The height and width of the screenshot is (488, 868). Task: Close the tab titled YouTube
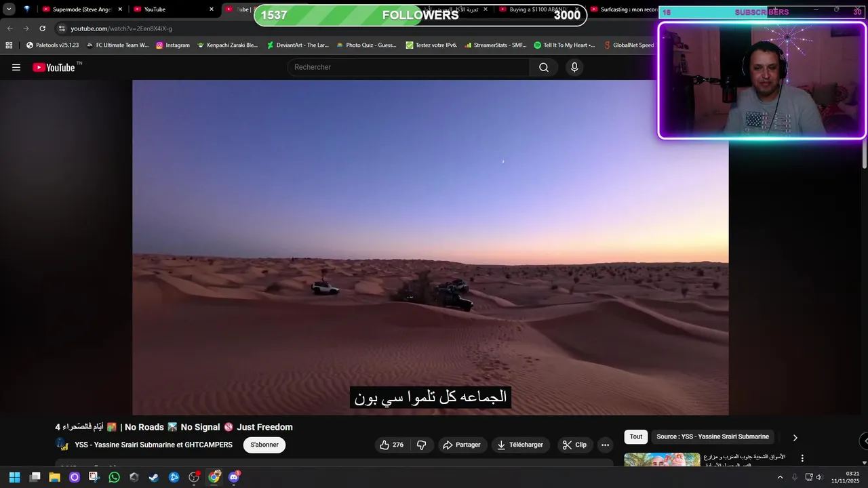[x=211, y=9]
